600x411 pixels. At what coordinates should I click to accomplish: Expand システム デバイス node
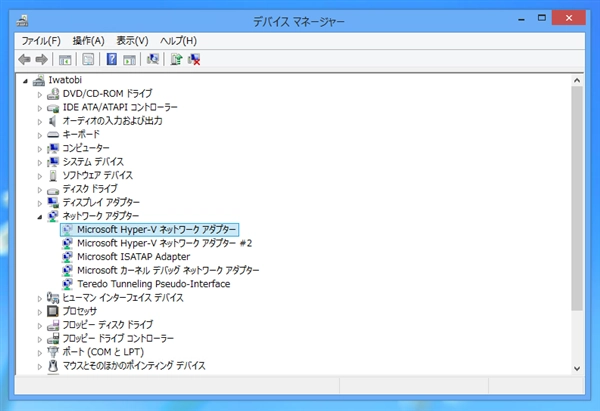click(39, 162)
